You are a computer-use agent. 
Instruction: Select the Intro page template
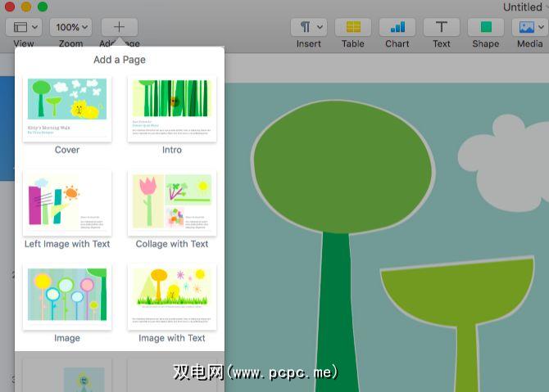[x=172, y=109]
